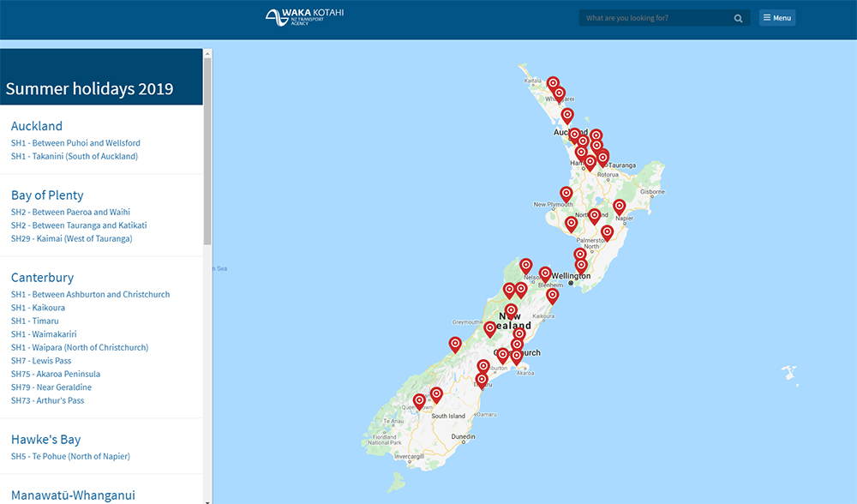This screenshot has width=857, height=504.
Task: Open SH1 - Between Puhoi and Wellsford link
Action: (x=75, y=142)
